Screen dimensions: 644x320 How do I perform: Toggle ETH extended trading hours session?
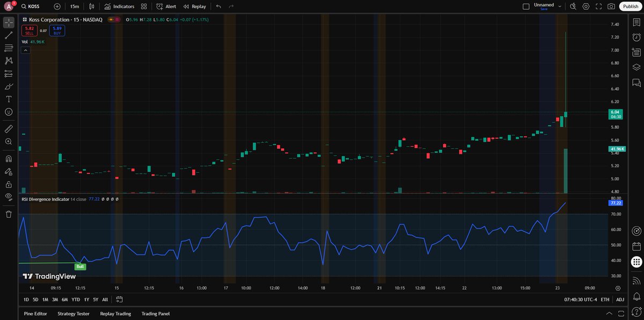pyautogui.click(x=605, y=300)
